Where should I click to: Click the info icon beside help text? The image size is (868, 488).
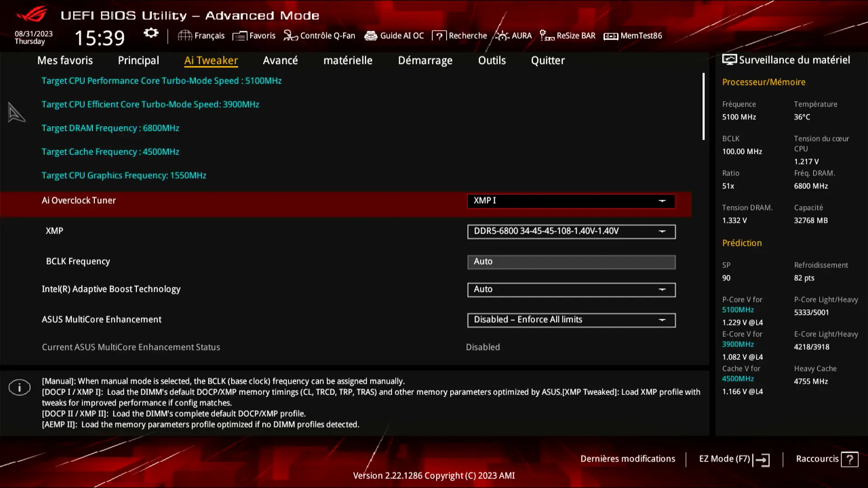pos(19,387)
